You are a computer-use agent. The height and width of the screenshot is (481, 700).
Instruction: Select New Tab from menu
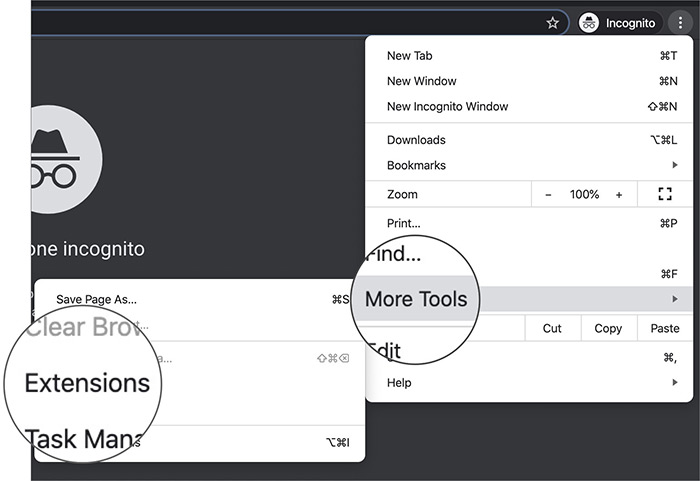pos(409,56)
